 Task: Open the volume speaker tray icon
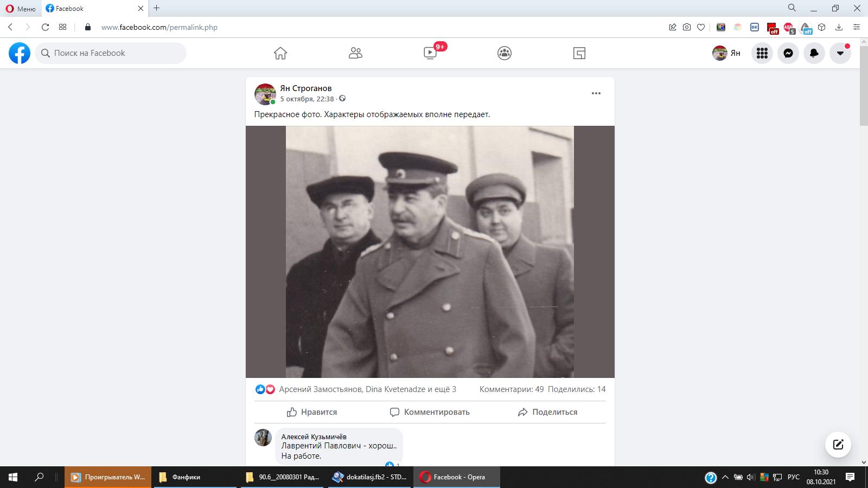[x=751, y=477]
